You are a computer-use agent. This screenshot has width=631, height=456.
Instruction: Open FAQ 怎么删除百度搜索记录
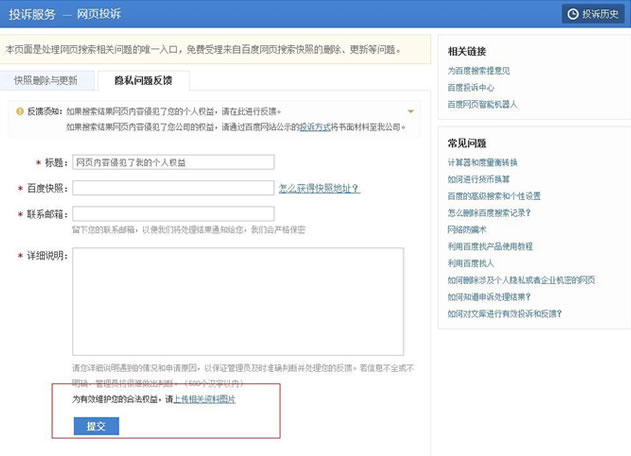[x=489, y=213]
